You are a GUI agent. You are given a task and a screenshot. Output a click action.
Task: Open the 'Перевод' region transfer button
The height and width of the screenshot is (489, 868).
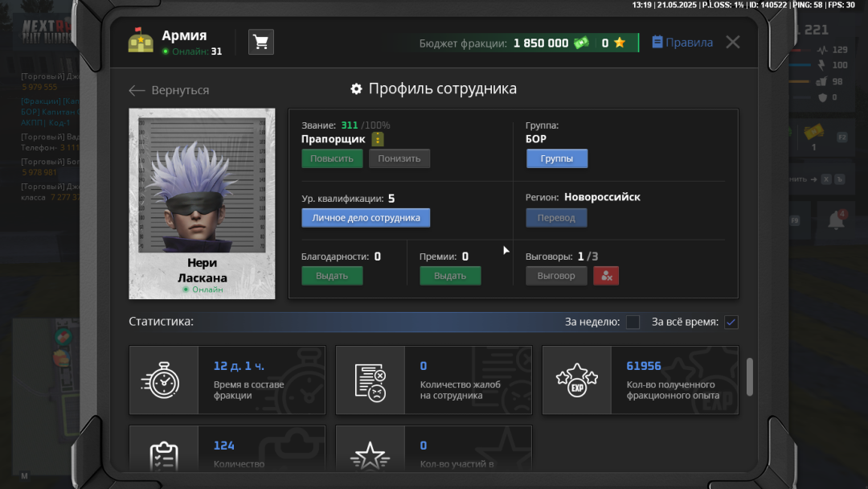[556, 218]
